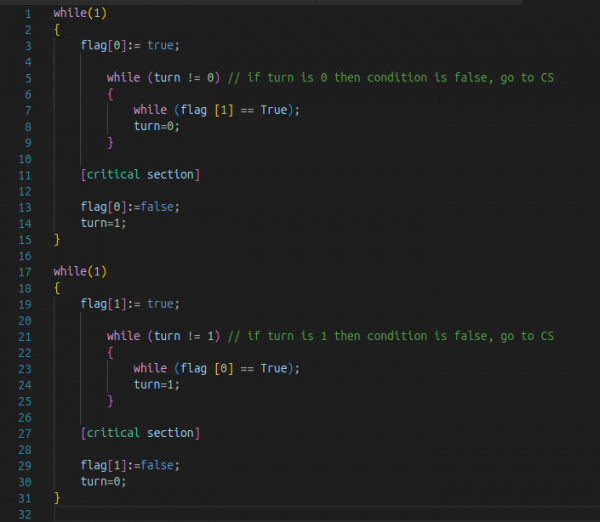This screenshot has height=522, width=600.
Task: Place cursor on flag[1]:= true statement
Action: (129, 304)
